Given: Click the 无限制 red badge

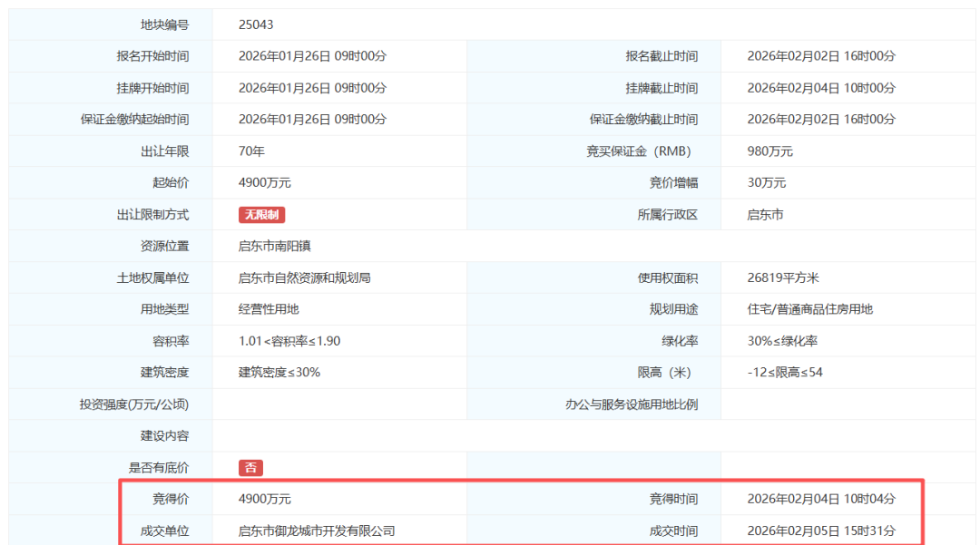Looking at the screenshot, I should pos(260,215).
